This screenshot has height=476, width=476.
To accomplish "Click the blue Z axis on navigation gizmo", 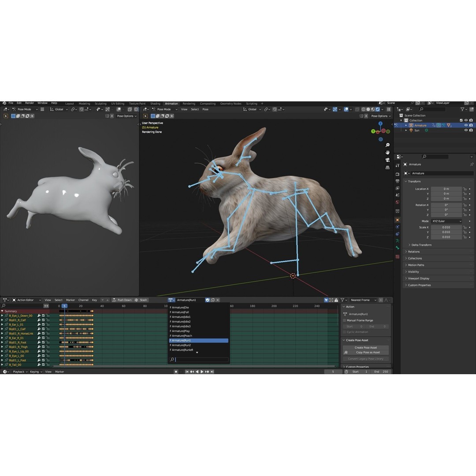I will 380,123.
